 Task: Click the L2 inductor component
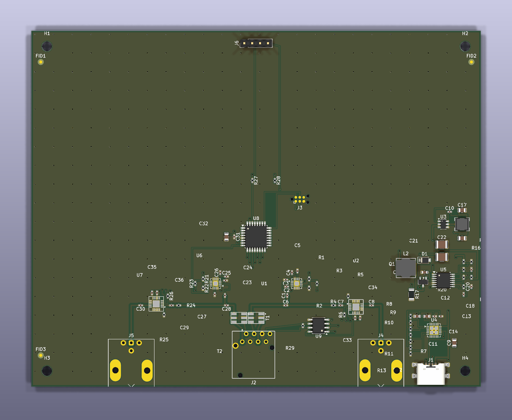click(406, 268)
